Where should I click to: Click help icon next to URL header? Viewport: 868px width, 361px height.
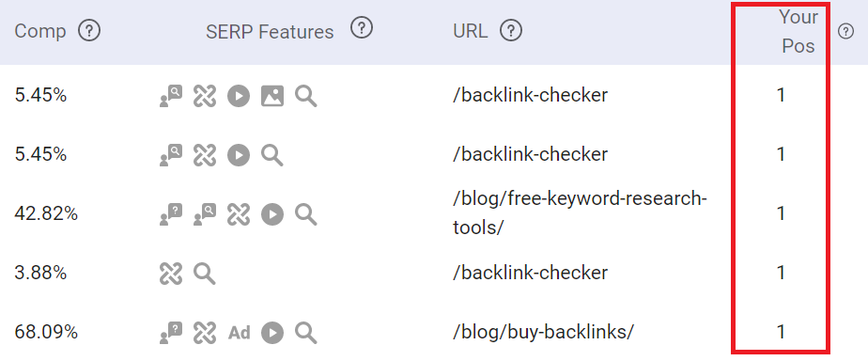coord(511,31)
